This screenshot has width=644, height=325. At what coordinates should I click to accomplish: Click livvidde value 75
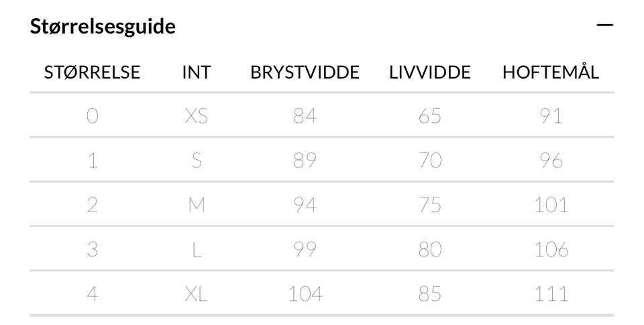tap(429, 205)
